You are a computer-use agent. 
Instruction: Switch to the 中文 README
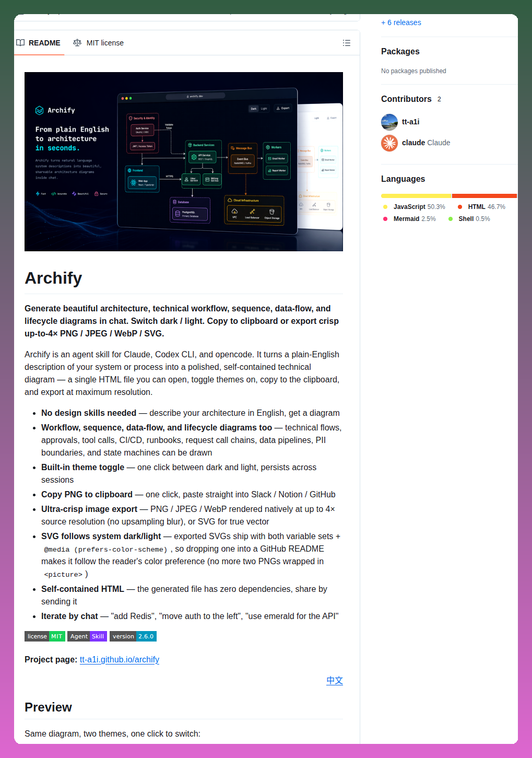tap(335, 680)
